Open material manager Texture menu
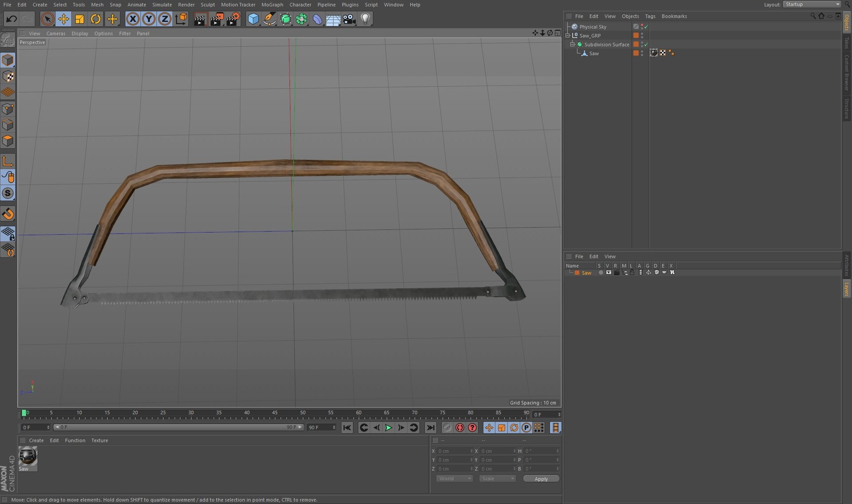Screen dimensions: 852x504 coord(99,441)
